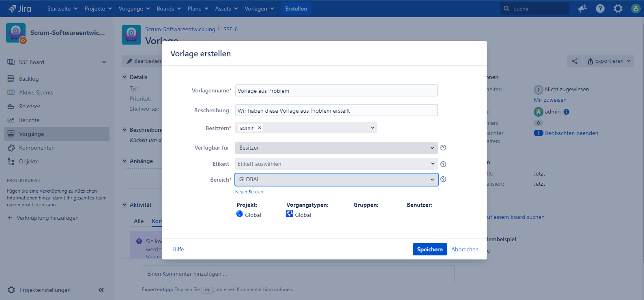Click the Abbrechen link to cancel
644x300 pixels.
tap(465, 249)
